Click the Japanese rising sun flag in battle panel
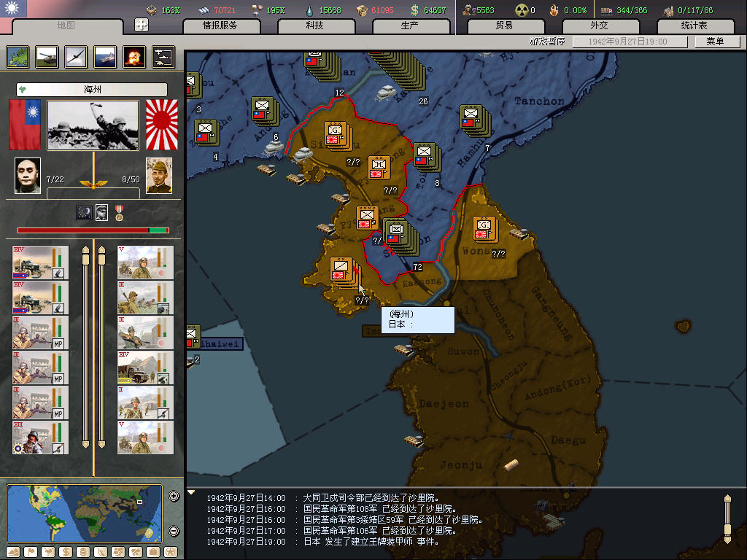 click(161, 125)
